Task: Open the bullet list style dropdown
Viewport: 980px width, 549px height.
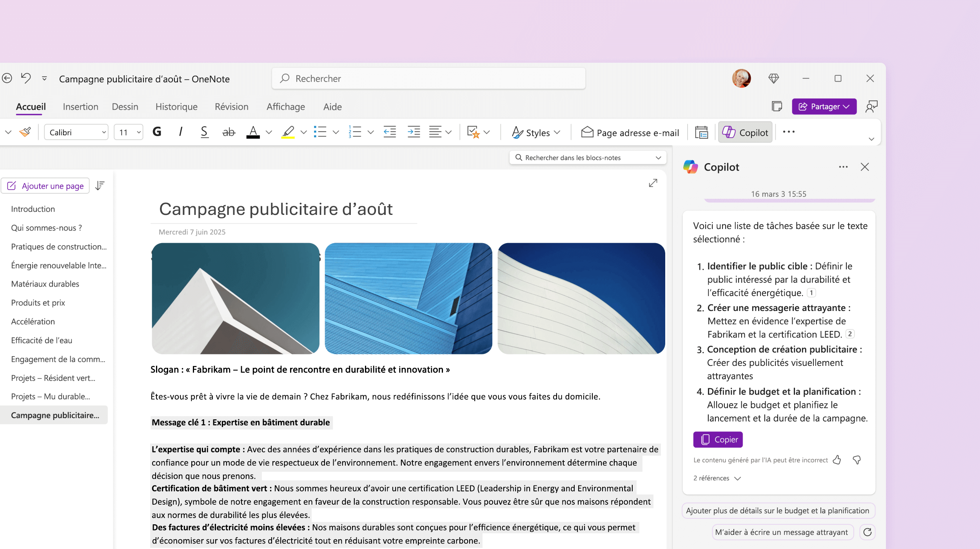Action: click(x=336, y=133)
